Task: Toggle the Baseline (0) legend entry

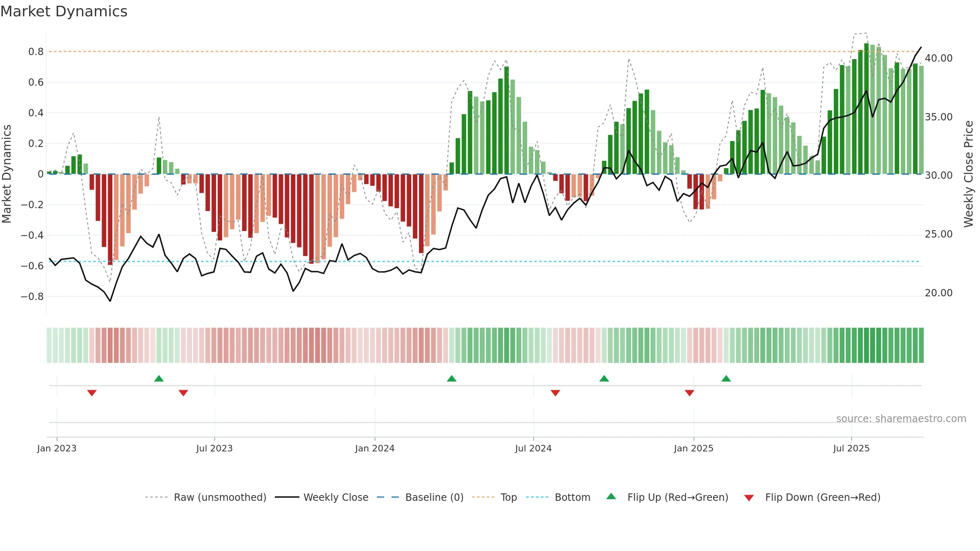Action: (x=420, y=498)
